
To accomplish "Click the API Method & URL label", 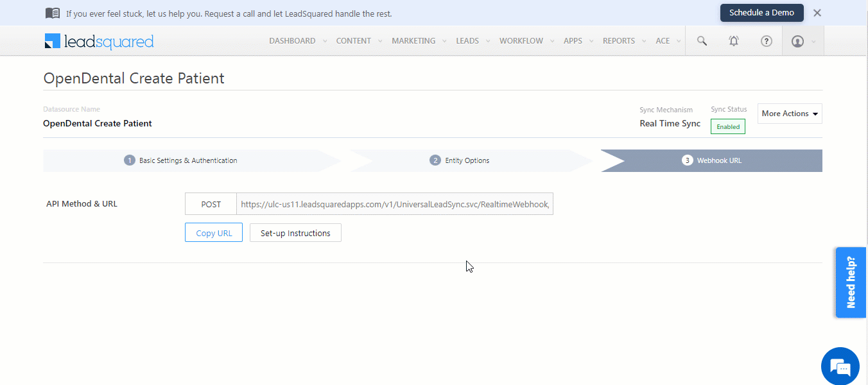I will coord(82,204).
